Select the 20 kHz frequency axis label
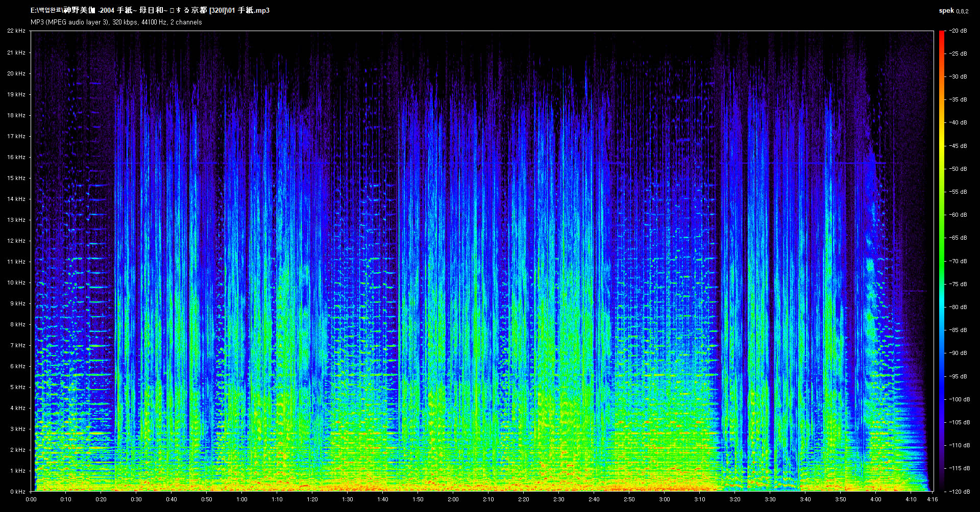 [16, 73]
